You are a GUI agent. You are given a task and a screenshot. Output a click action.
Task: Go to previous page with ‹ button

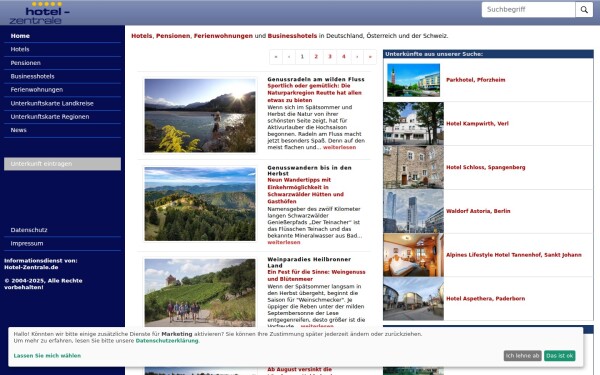click(x=289, y=57)
